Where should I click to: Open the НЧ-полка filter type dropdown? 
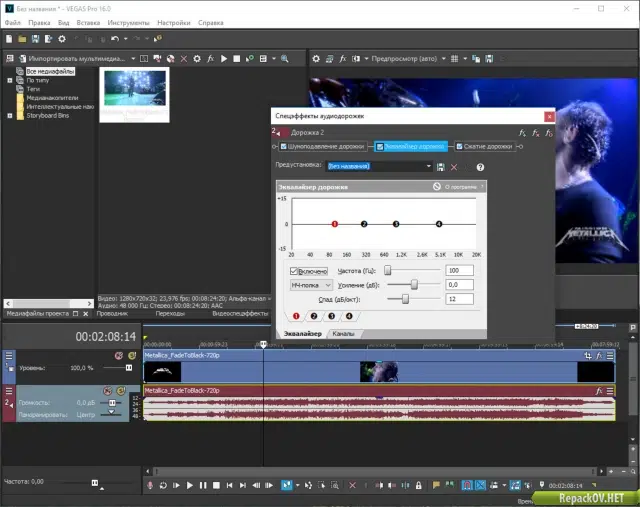click(311, 285)
